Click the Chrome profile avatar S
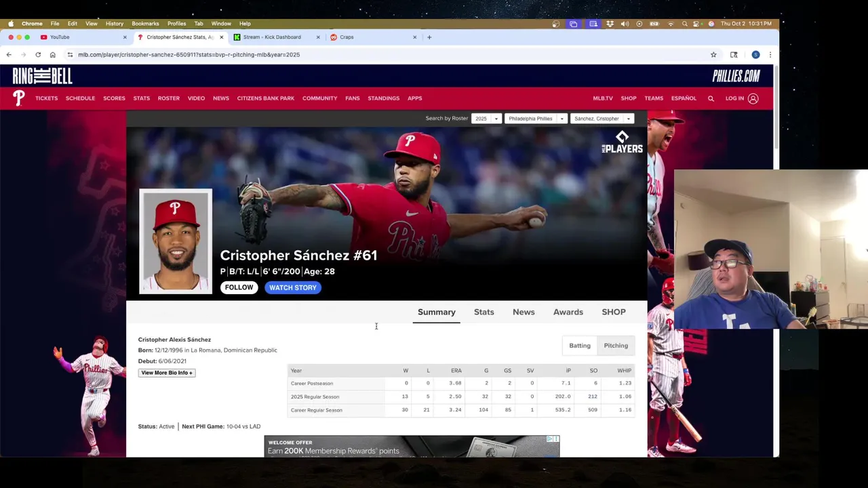 (x=755, y=55)
